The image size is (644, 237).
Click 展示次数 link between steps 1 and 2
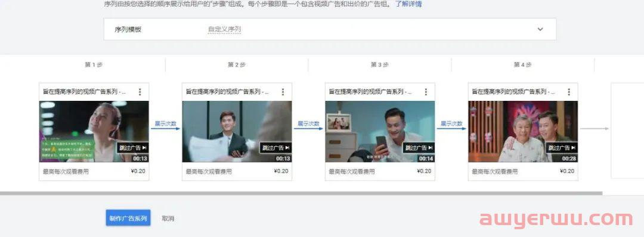click(x=165, y=124)
